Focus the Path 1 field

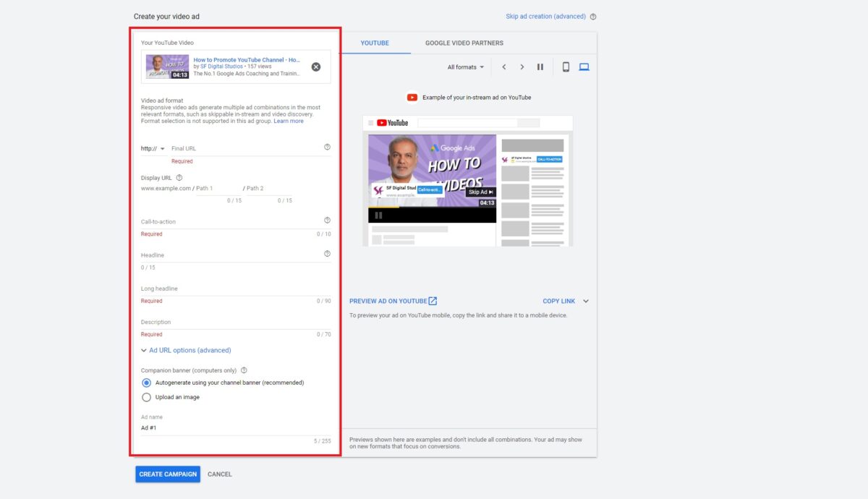[218, 188]
